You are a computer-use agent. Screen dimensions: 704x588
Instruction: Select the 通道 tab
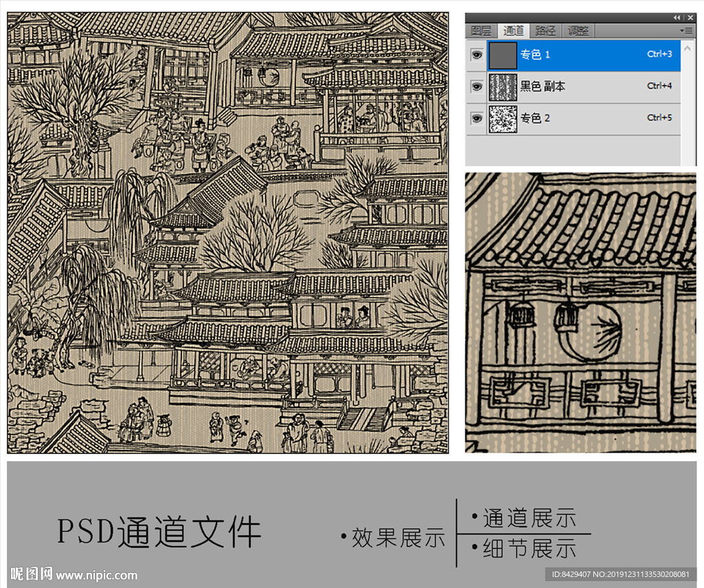tap(513, 30)
